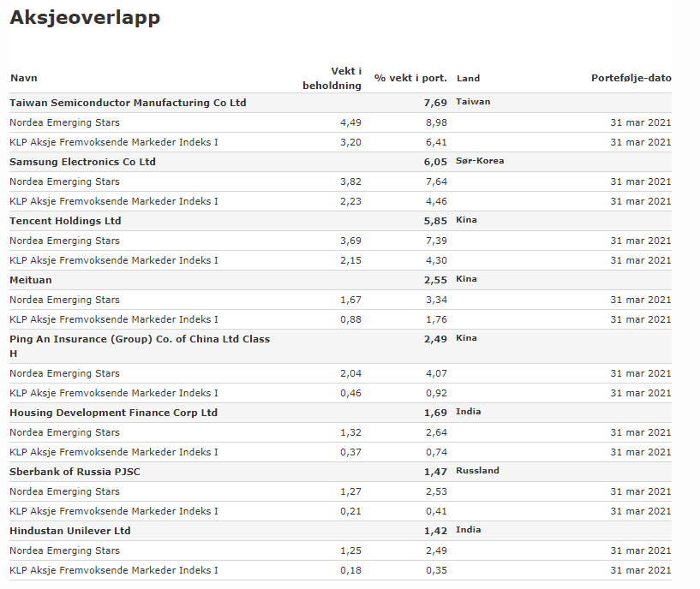Click the 3,69 holding weight value

pos(351,241)
